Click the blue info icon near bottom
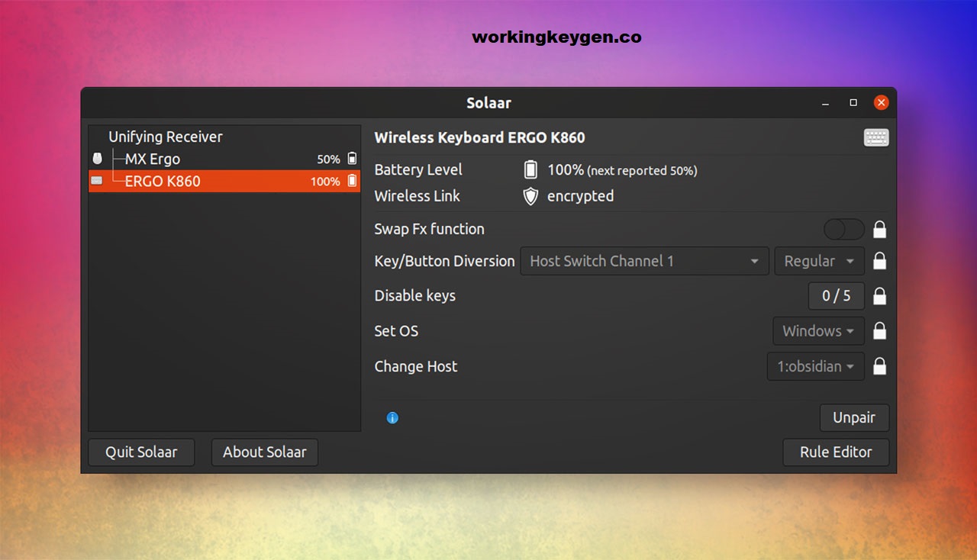Viewport: 977px width, 560px height. (x=392, y=417)
